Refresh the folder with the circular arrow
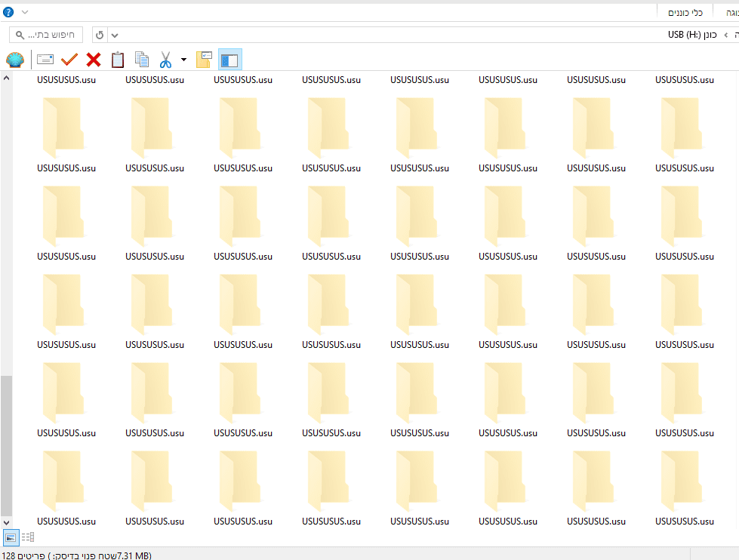The image size is (739, 560). click(100, 35)
